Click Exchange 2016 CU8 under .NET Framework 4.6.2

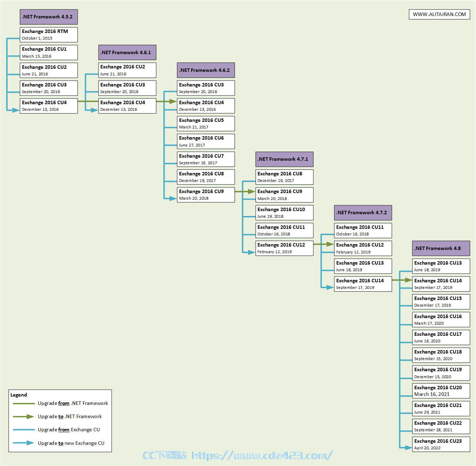coord(206,177)
